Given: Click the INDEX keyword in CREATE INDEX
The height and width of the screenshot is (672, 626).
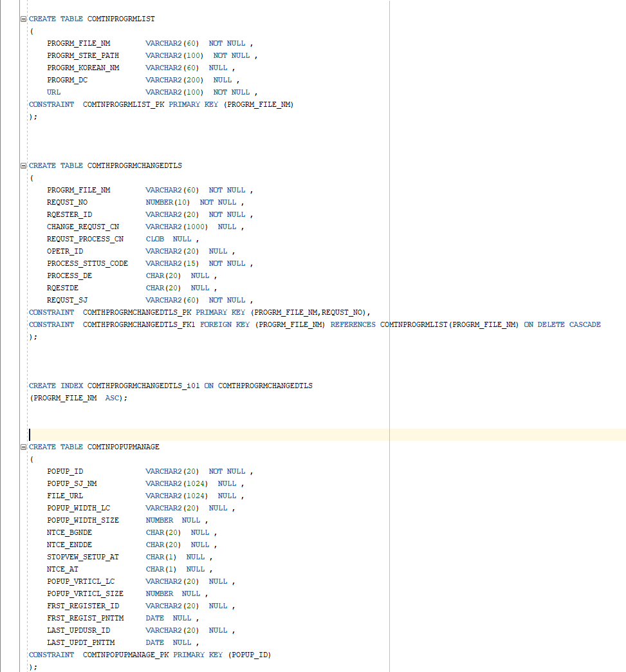Looking at the screenshot, I should pos(71,386).
